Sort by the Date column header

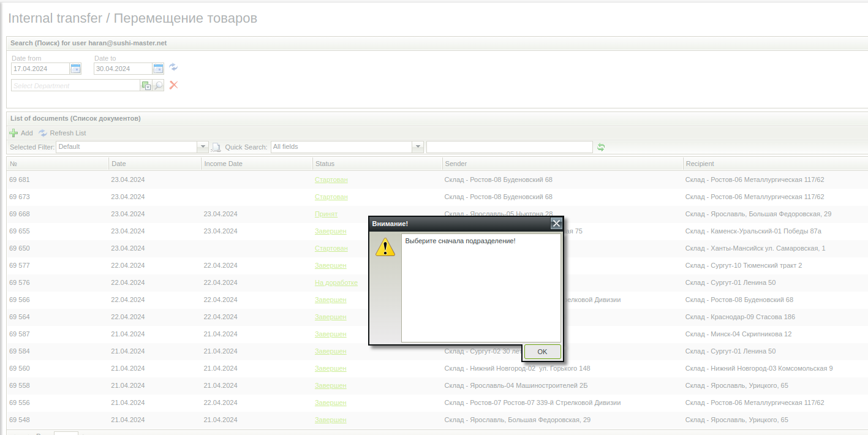pyautogui.click(x=155, y=164)
